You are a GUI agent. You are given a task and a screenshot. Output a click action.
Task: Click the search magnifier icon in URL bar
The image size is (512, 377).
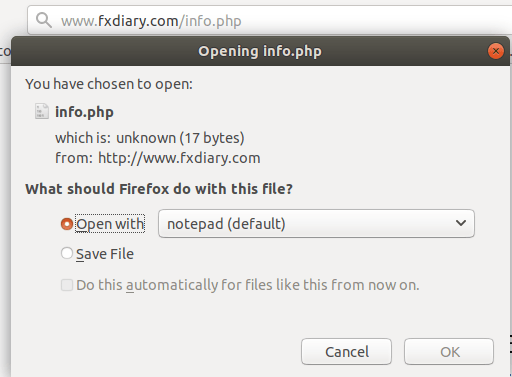44,20
